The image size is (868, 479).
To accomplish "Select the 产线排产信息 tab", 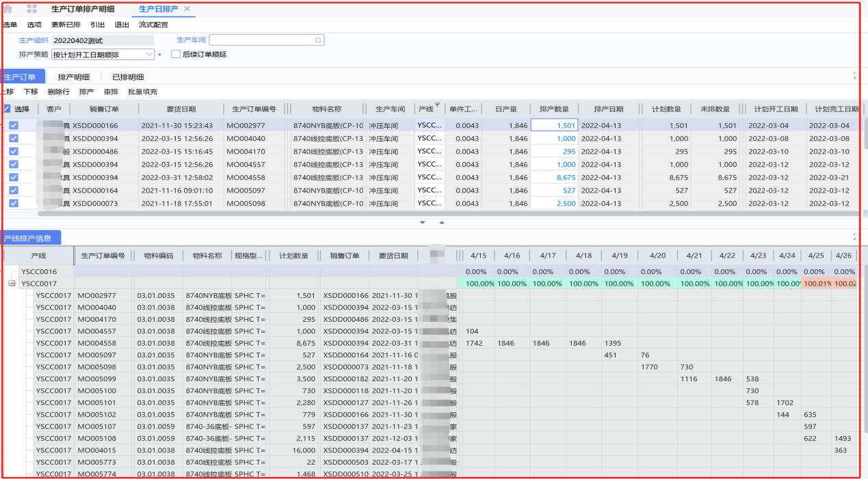I will point(27,238).
